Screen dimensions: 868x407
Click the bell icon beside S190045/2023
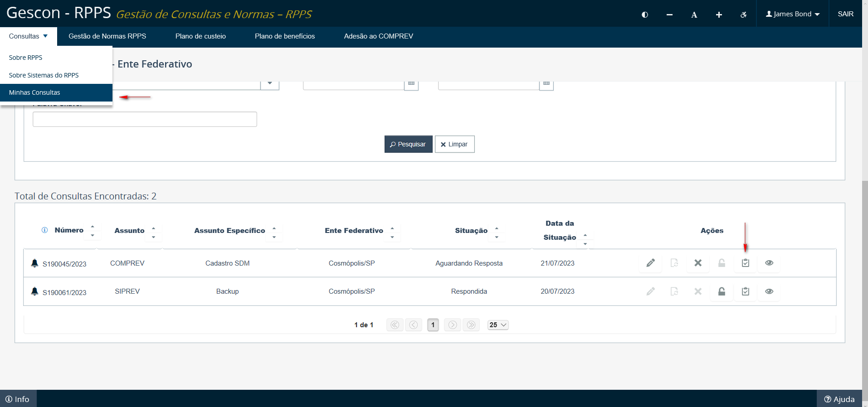pyautogui.click(x=34, y=263)
